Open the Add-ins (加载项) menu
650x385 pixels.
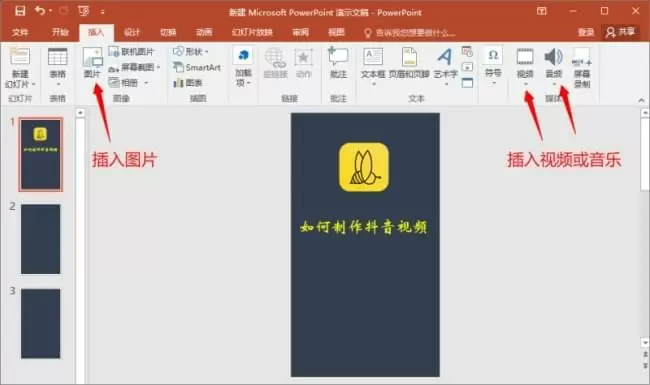[x=243, y=67]
